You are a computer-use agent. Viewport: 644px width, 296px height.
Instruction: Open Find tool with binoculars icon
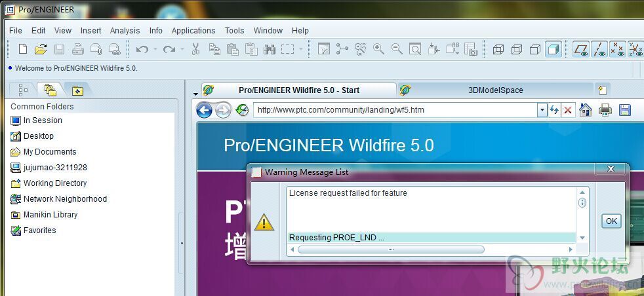pos(270,50)
